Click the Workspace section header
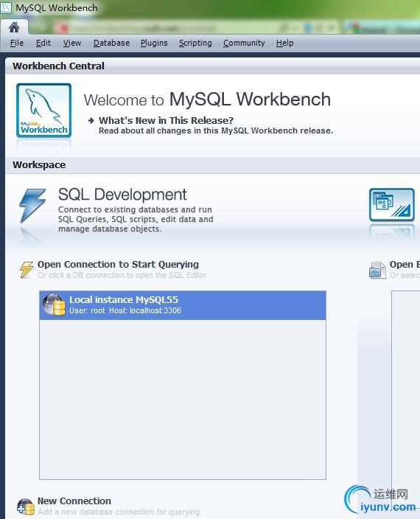 (39, 165)
